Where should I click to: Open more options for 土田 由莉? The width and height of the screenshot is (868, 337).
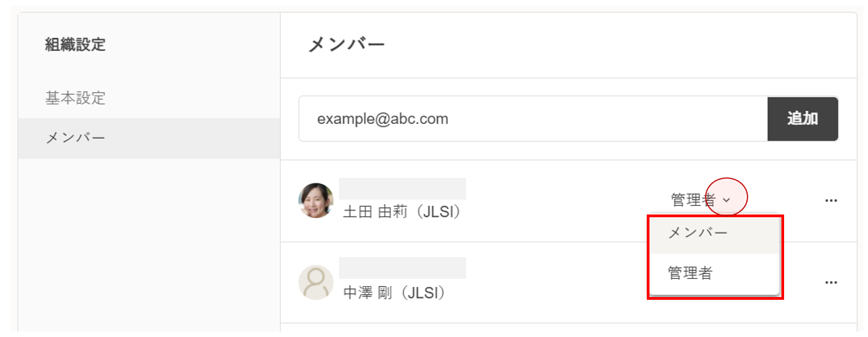click(831, 201)
